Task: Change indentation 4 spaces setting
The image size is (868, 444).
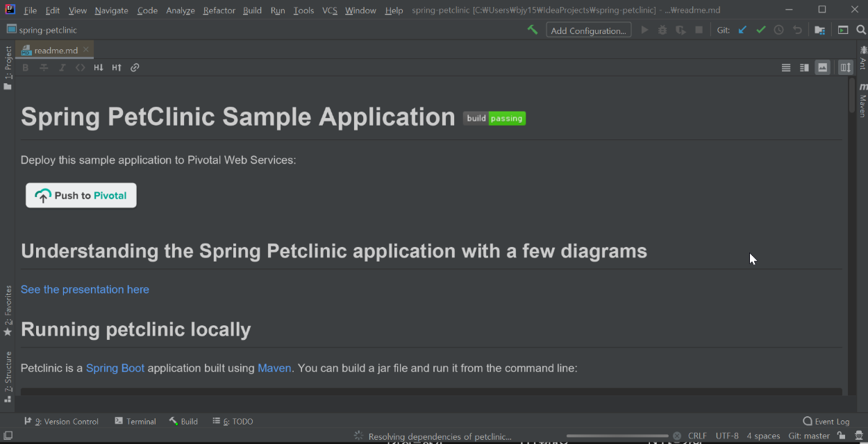Action: coord(763,436)
